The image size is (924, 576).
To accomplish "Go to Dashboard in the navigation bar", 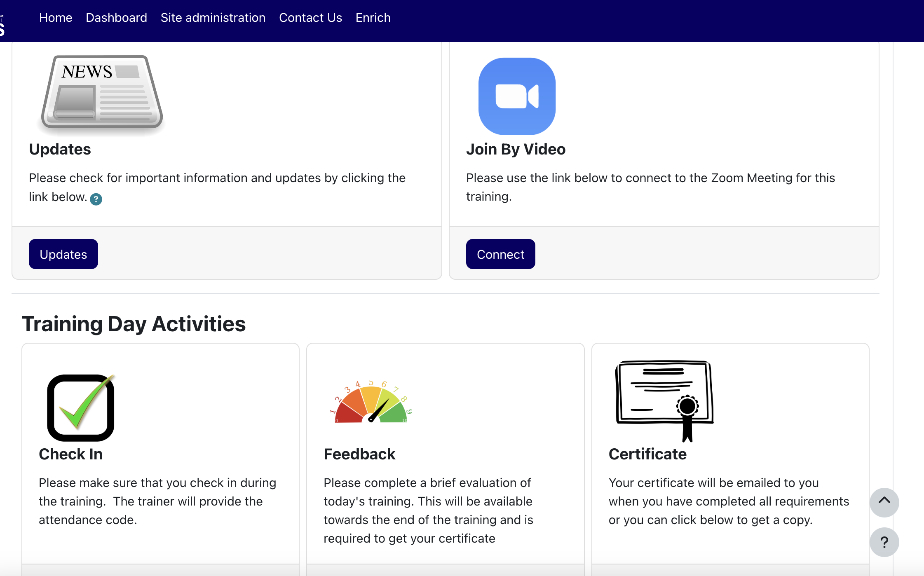I will click(x=116, y=18).
